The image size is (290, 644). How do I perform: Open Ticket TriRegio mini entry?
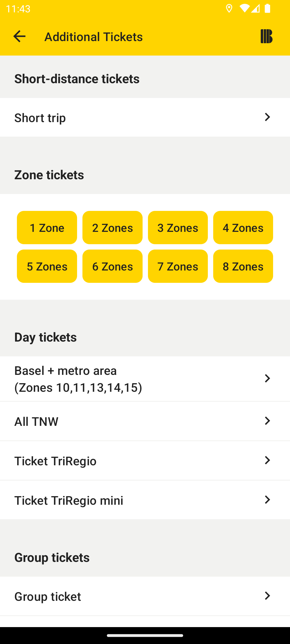[145, 500]
